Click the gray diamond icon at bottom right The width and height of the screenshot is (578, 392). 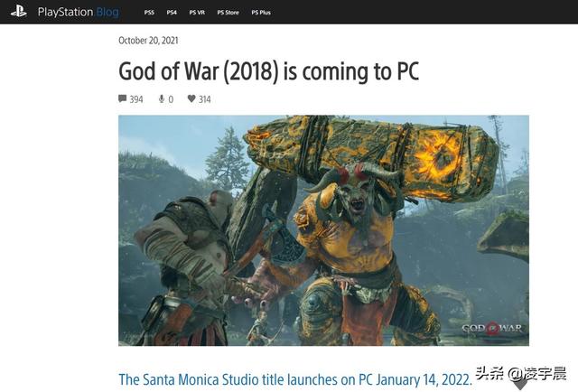click(520, 385)
